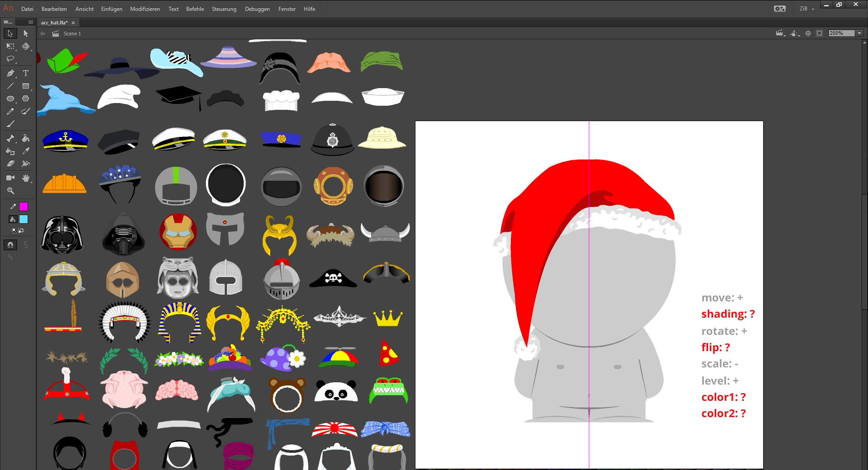Choose the Bone tool
Viewport: 868px width, 470px height.
click(x=10, y=138)
